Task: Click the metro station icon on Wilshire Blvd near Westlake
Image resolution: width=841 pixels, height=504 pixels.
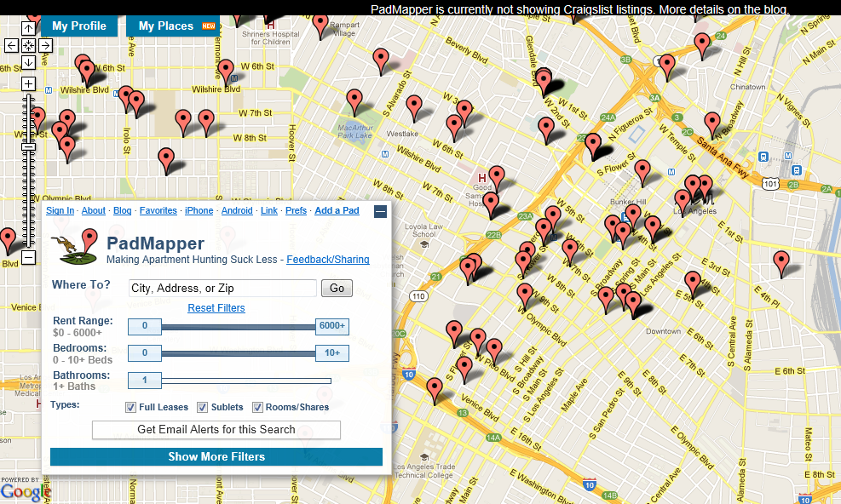Action: (x=384, y=154)
